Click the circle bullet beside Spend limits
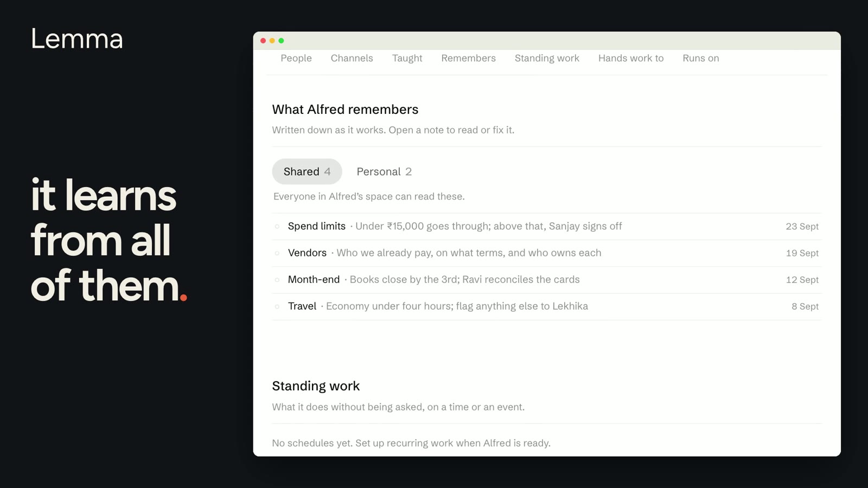868x488 pixels. point(277,227)
